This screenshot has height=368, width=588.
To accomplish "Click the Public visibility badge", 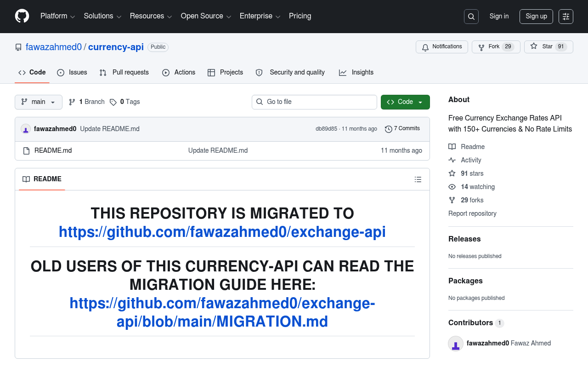I will [158, 47].
